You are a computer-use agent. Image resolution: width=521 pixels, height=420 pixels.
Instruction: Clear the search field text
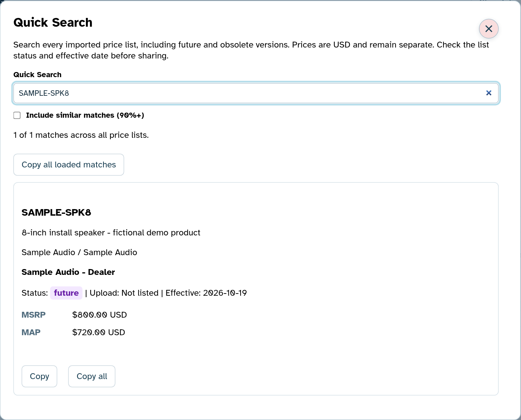(489, 93)
